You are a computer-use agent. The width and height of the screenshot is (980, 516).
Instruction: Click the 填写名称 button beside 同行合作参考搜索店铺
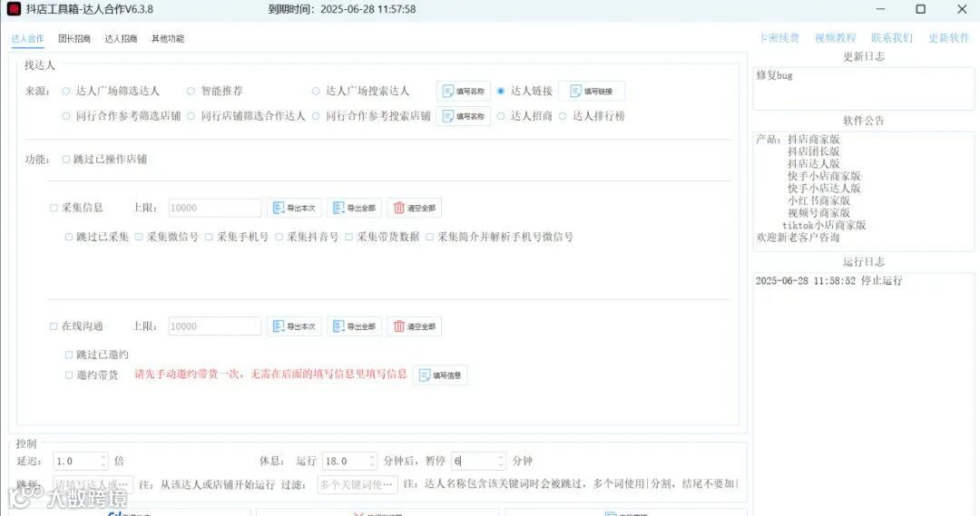click(x=463, y=116)
